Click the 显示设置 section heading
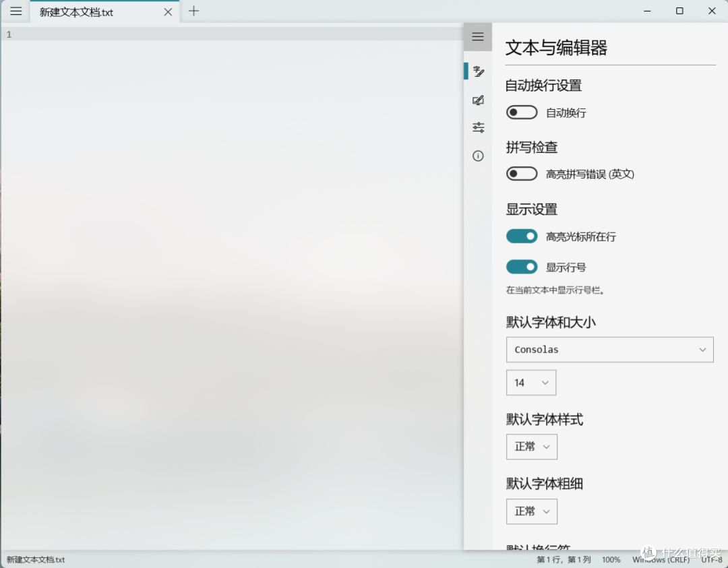728x568 pixels. tap(532, 210)
